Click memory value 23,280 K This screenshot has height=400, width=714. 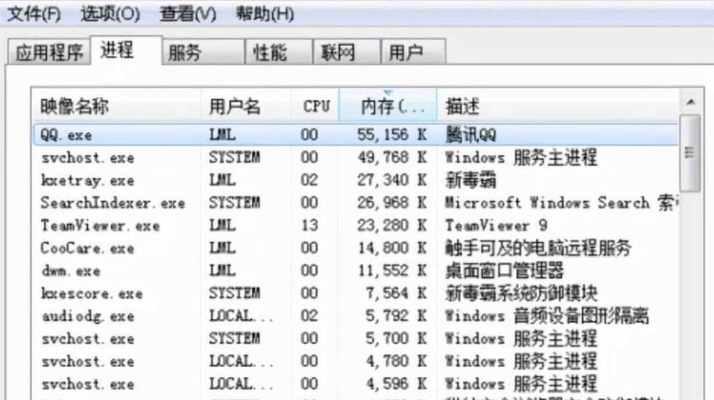pos(392,226)
